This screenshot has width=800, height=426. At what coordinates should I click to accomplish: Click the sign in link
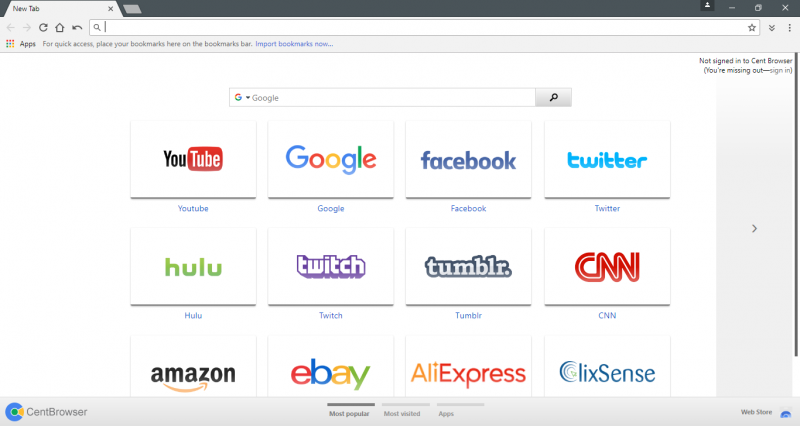(780, 70)
